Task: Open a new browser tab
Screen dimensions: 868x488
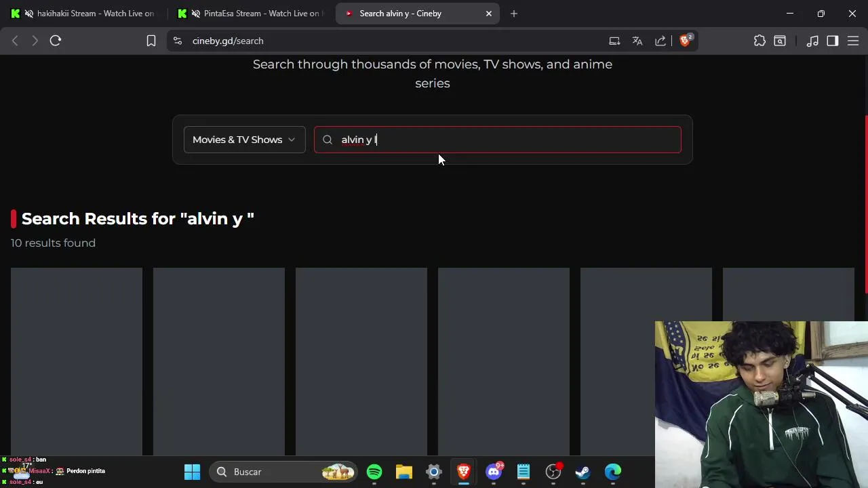Action: click(x=514, y=14)
